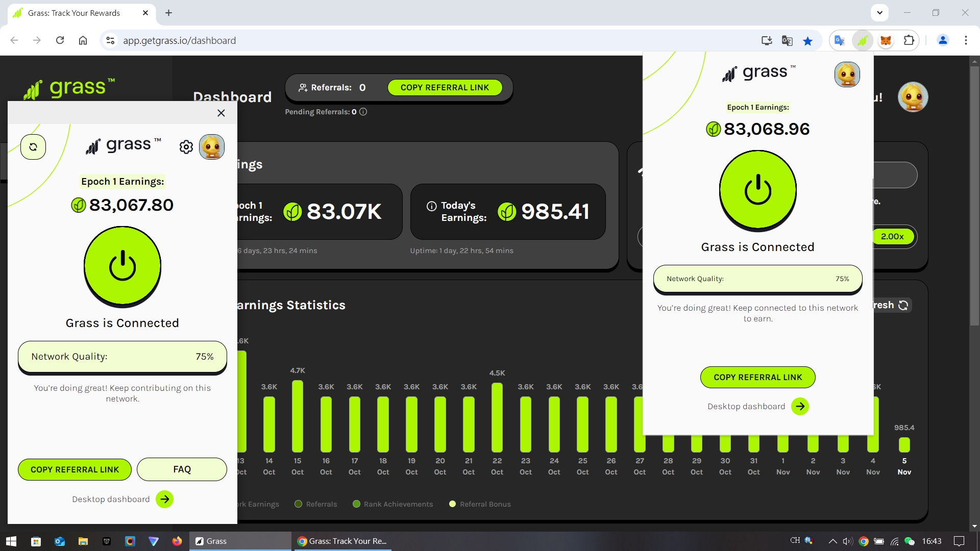Click Google Translate extension icon
Viewport: 980px width, 551px height.
[840, 40]
